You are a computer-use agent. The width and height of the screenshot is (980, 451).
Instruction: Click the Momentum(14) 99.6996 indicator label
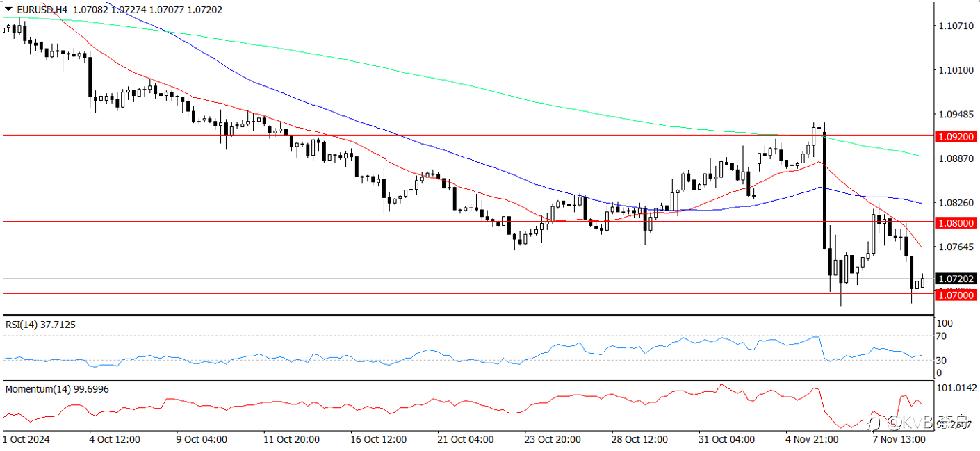coord(57,389)
